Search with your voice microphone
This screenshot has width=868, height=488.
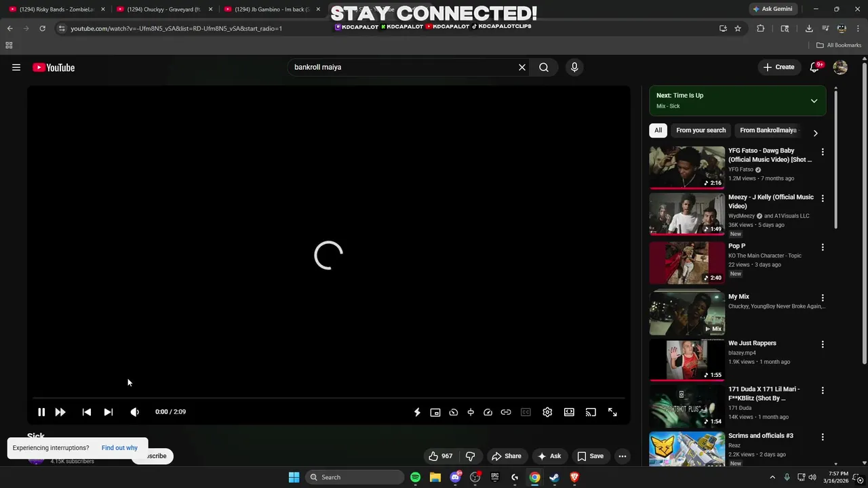[574, 67]
